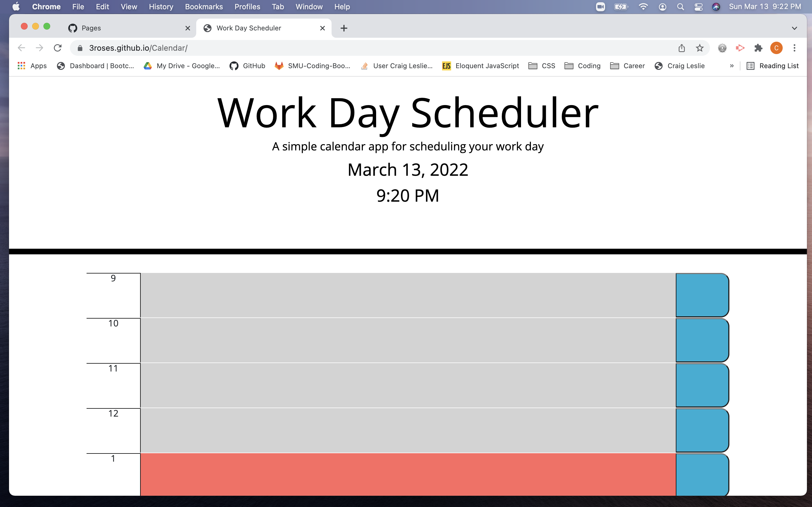Click the share/export icon in toolbar

click(x=682, y=48)
